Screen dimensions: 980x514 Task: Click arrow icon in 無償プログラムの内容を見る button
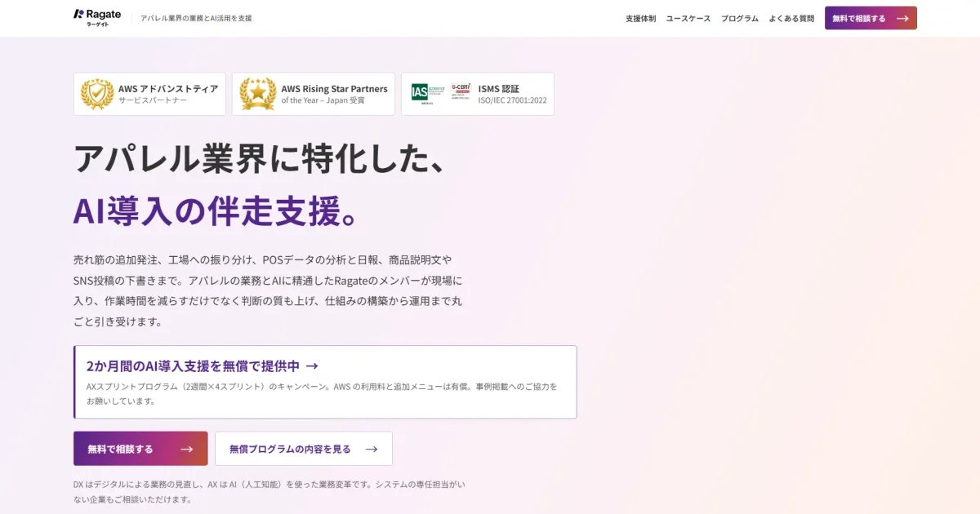coord(372,449)
